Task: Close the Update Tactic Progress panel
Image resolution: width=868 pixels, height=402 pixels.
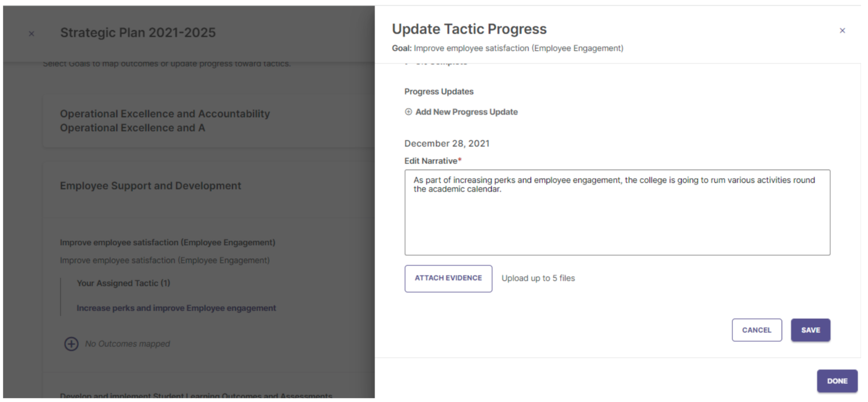Action: [842, 31]
